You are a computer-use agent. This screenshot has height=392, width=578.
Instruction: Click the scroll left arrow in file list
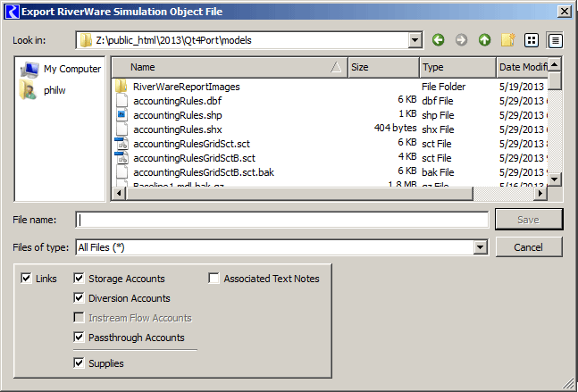[x=119, y=193]
